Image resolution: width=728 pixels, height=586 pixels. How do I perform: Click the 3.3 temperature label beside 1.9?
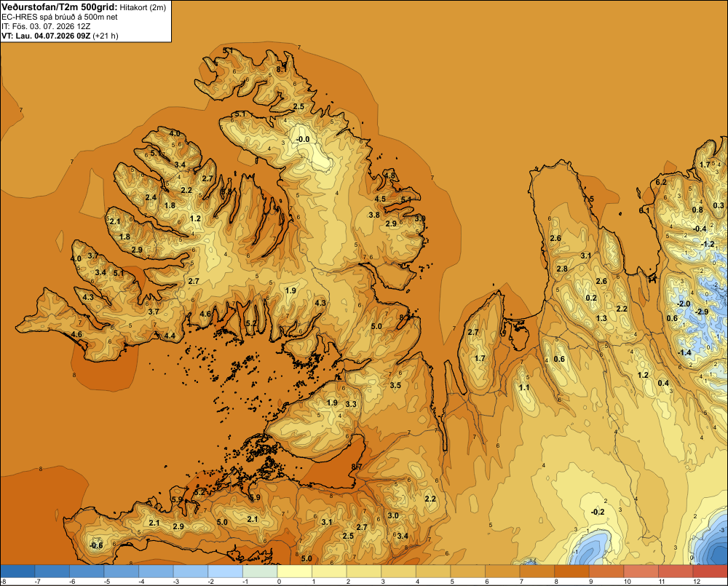[x=351, y=404]
